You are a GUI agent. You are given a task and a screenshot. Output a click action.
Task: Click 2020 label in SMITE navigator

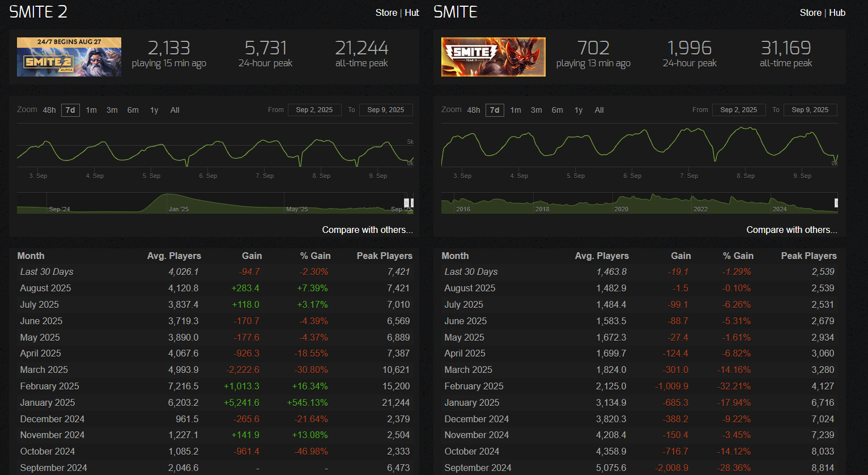621,209
